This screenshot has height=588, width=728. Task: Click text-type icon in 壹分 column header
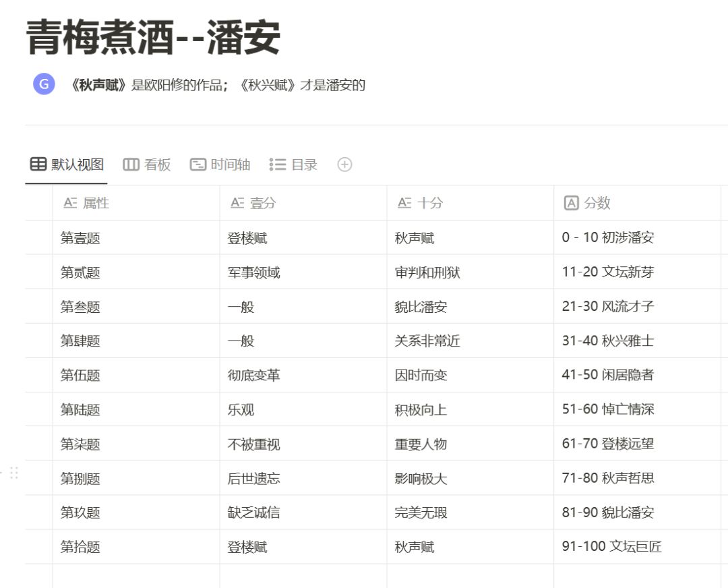[x=237, y=203]
